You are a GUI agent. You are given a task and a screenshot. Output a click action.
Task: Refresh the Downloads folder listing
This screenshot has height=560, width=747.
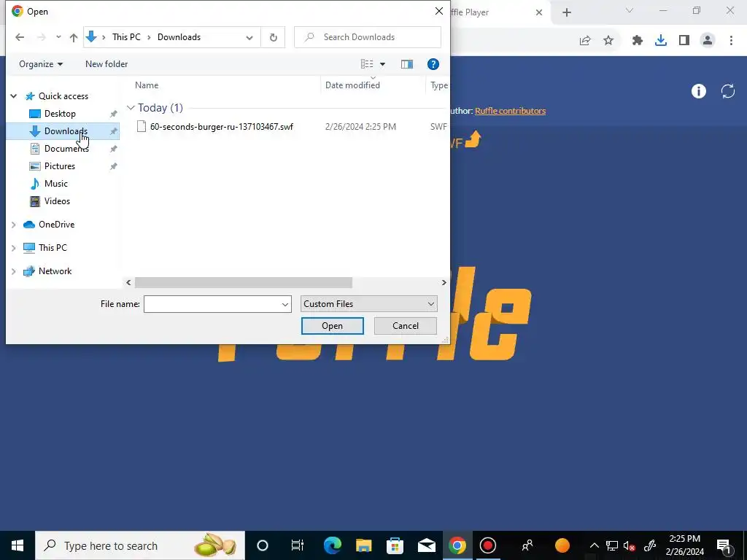[273, 37]
